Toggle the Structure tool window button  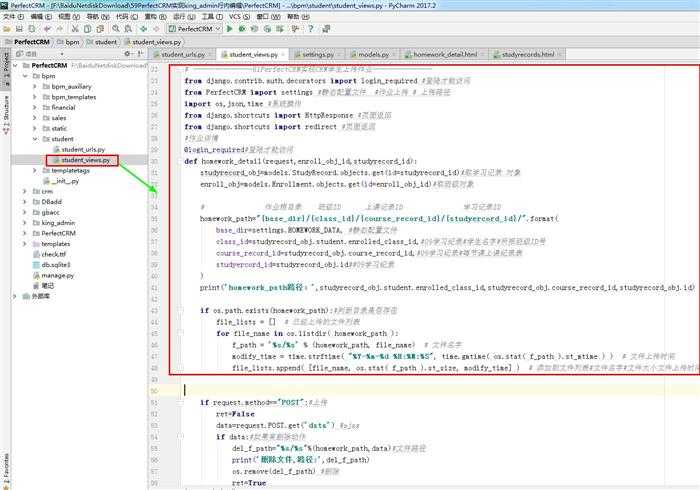pos(6,114)
